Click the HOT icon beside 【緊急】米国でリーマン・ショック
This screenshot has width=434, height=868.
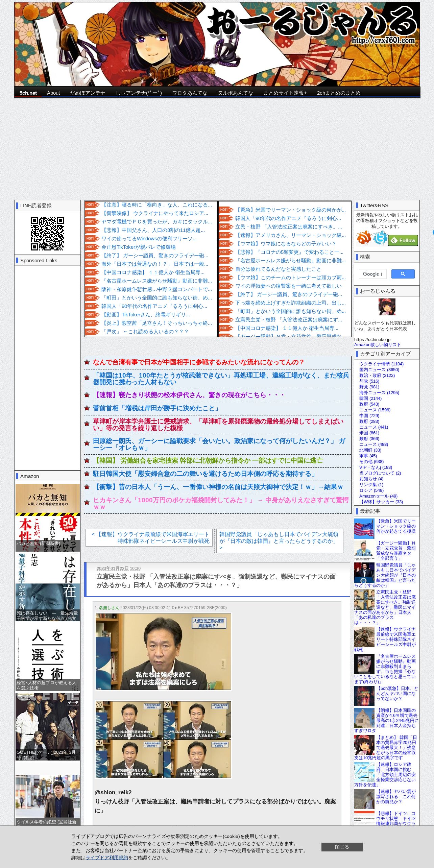[x=226, y=210]
